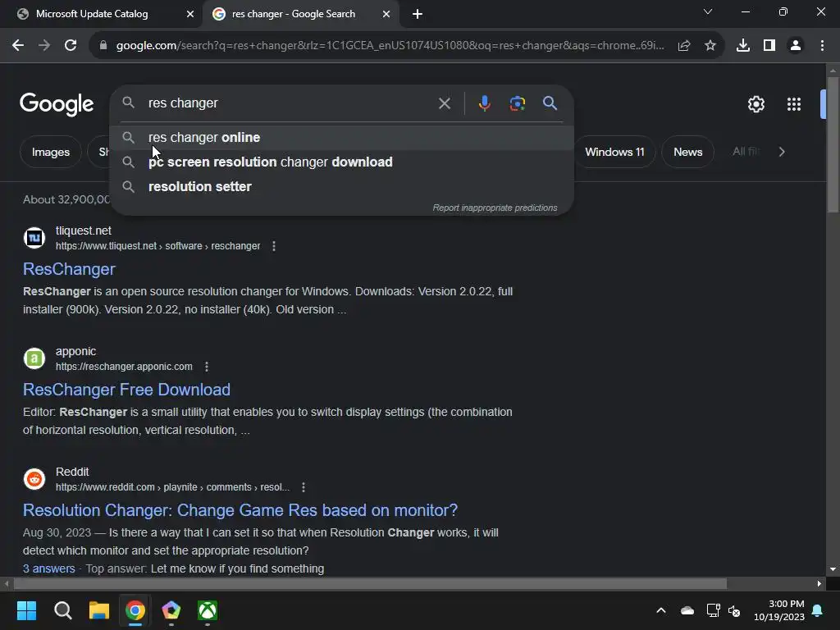Switch to News results tab
Screen dimensions: 840x630
pos(688,152)
